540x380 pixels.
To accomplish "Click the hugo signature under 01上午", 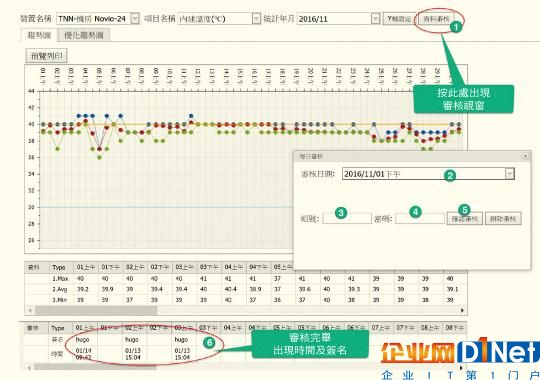I will [x=83, y=340].
